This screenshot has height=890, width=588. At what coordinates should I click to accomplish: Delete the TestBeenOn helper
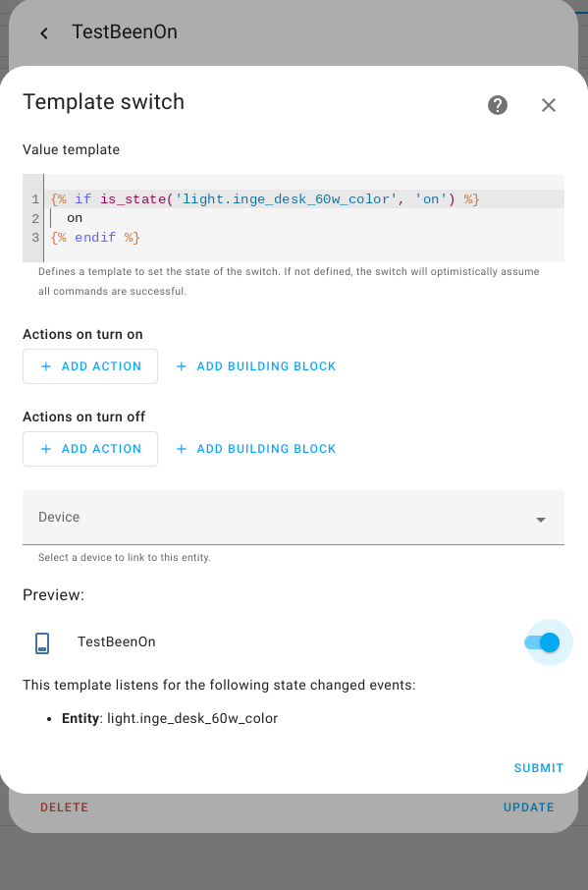coord(64,807)
